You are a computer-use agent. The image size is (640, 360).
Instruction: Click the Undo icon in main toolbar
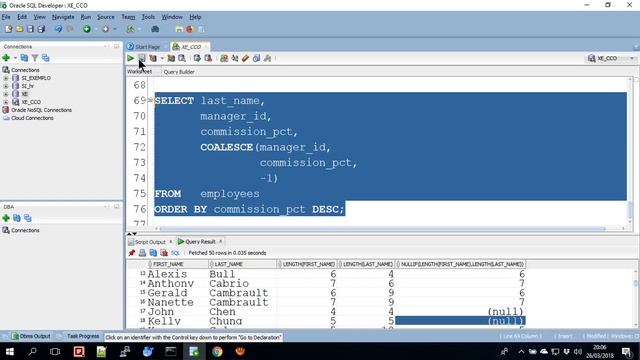58,29
